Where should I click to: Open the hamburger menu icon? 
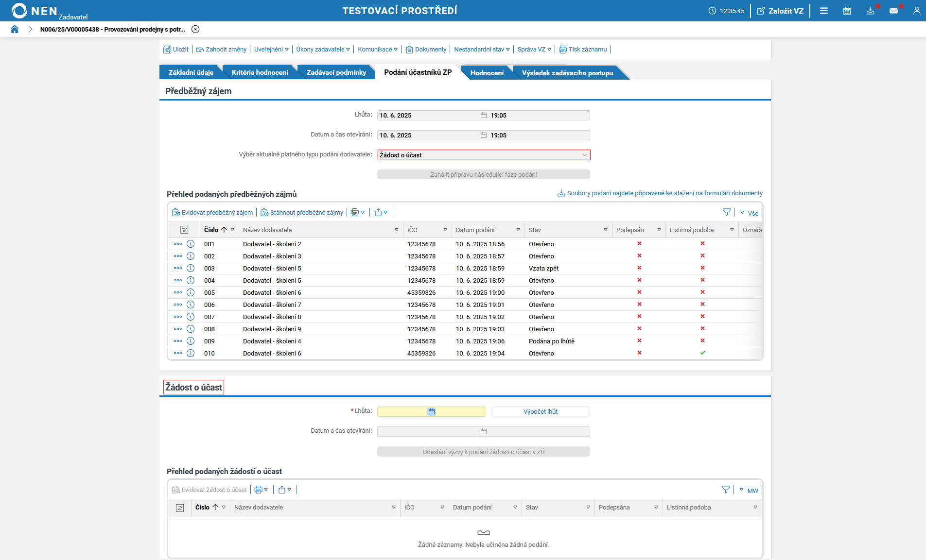[x=823, y=11]
